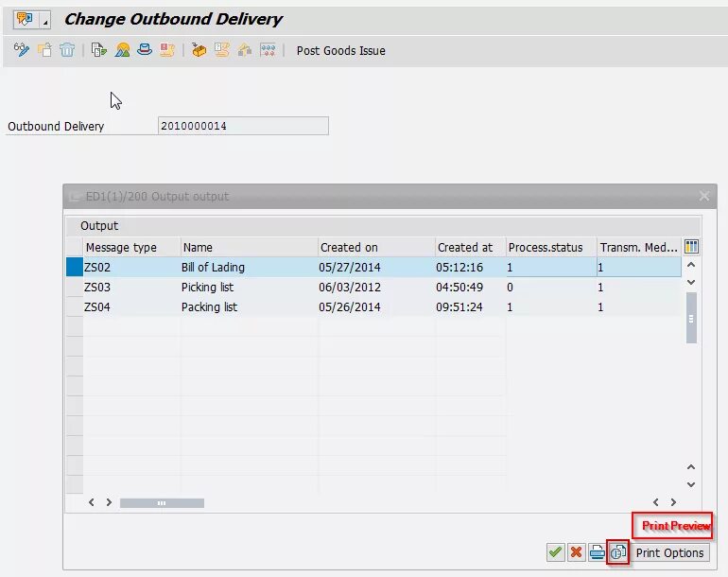Click the Display/Change glasses-and-pencil toolbar icon

click(22, 50)
